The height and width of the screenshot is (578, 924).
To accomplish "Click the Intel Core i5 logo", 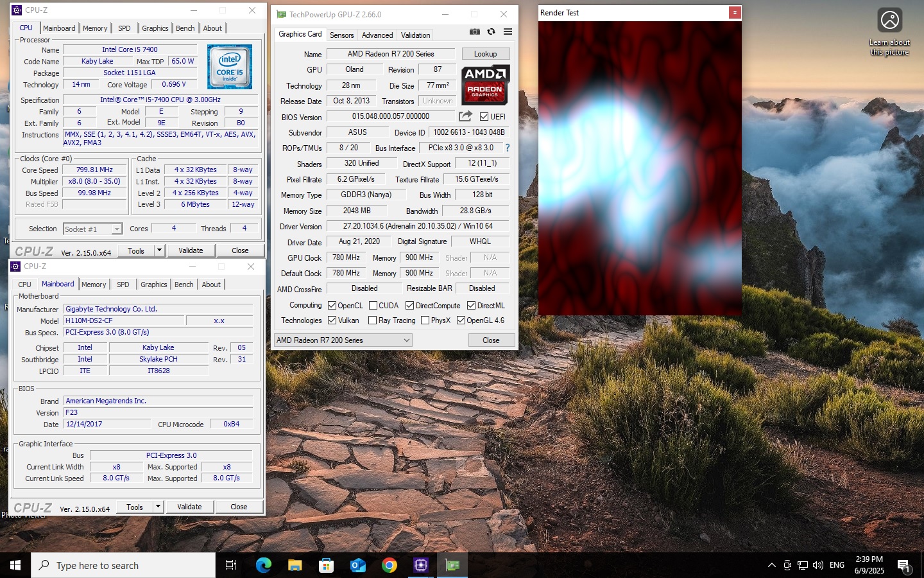I will (230, 67).
